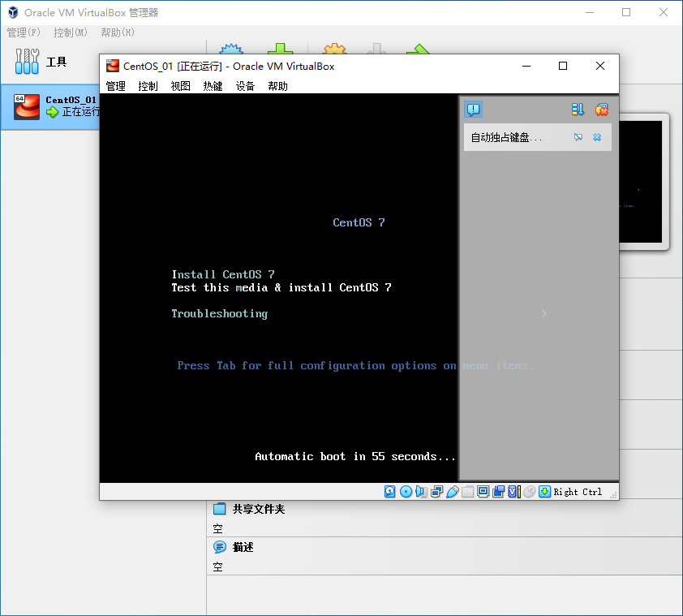Click the CPU virtualization indicator icon
The image size is (683, 616).
tap(514, 492)
